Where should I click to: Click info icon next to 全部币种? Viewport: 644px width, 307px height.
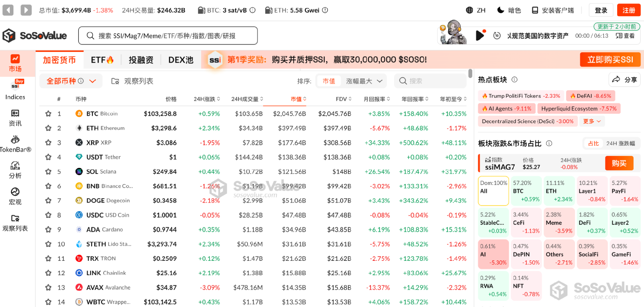point(81,81)
